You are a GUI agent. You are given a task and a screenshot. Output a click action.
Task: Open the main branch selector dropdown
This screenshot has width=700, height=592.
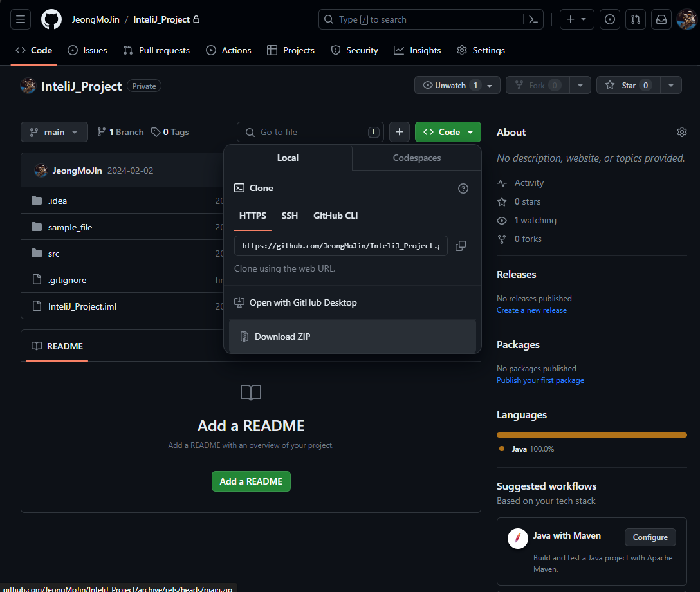[54, 132]
